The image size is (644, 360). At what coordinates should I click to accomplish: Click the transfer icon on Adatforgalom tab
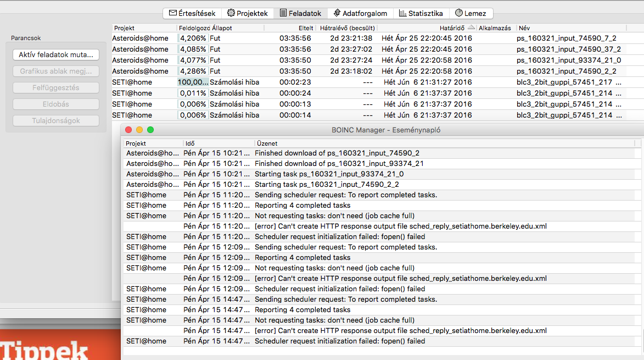pos(337,13)
